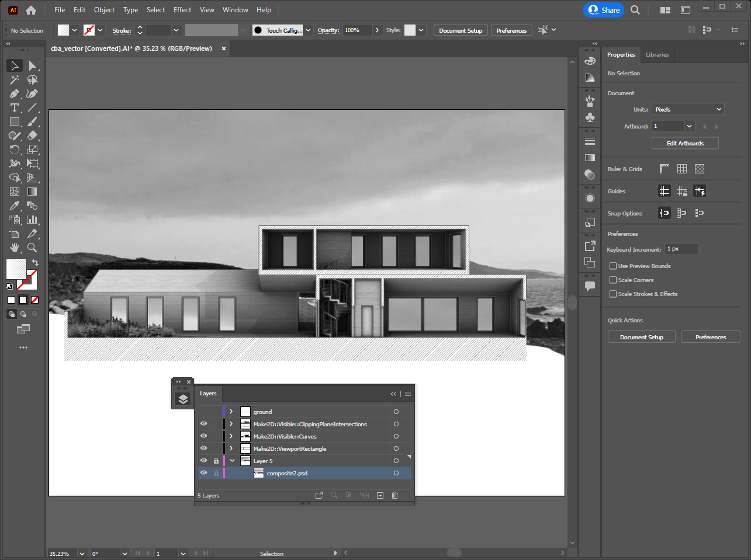751x560 pixels.
Task: Check the Scale Corners option
Action: (x=613, y=280)
